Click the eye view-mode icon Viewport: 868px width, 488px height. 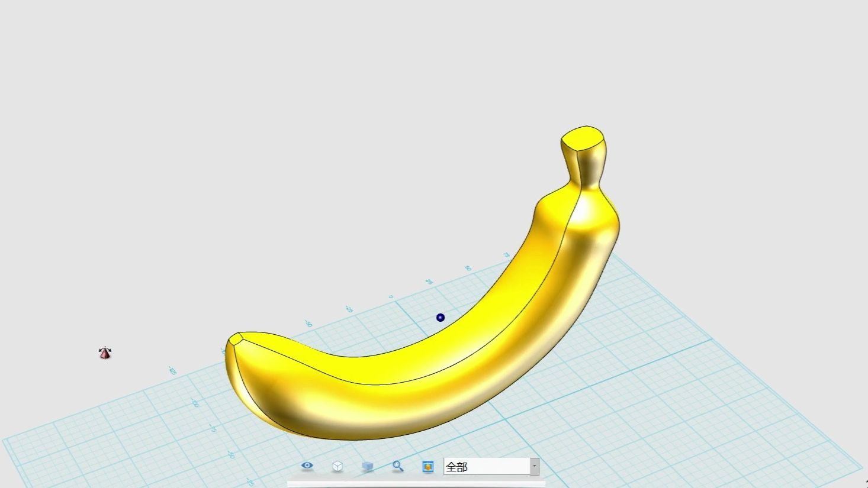pyautogui.click(x=307, y=466)
